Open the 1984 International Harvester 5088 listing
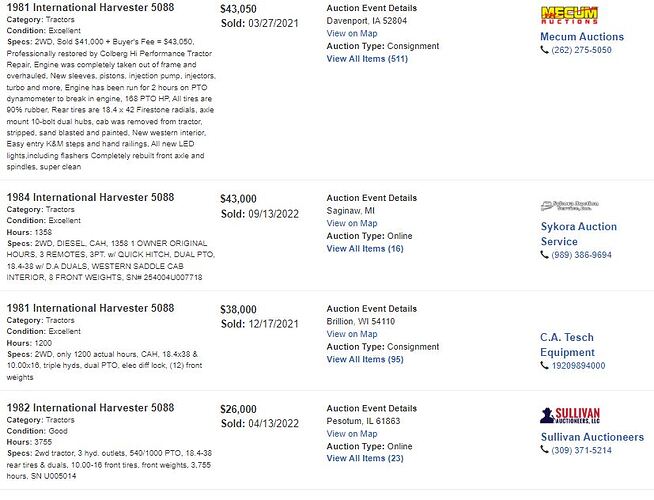The height and width of the screenshot is (500, 654). (x=91, y=197)
